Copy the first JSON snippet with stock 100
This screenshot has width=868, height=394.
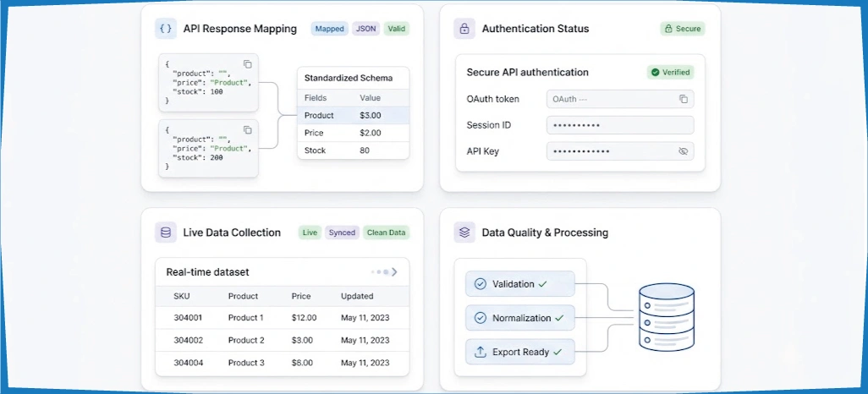(x=247, y=64)
